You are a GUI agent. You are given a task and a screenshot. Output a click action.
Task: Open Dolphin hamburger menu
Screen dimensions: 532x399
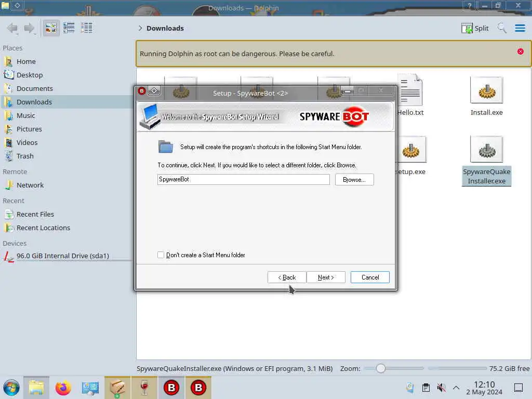tap(520, 28)
